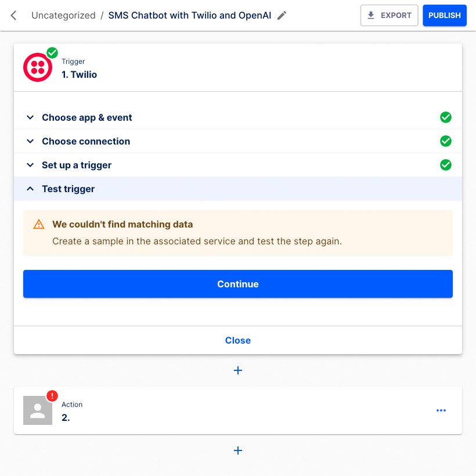Click the download icon on the Export button
Screen dimensions: 476x476
pyautogui.click(x=370, y=15)
